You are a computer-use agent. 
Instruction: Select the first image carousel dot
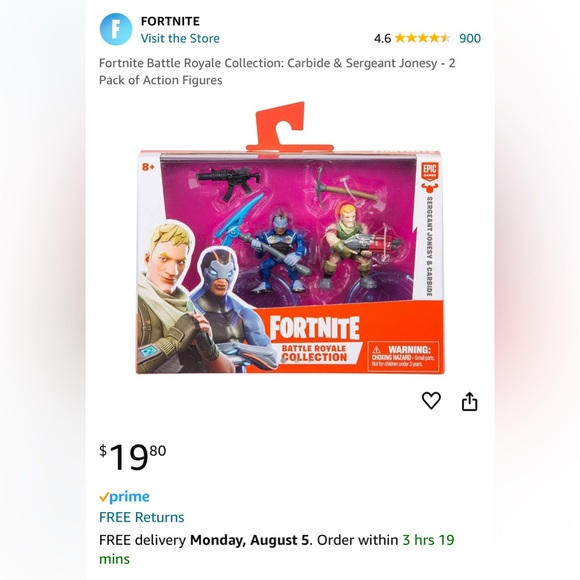(283, 361)
